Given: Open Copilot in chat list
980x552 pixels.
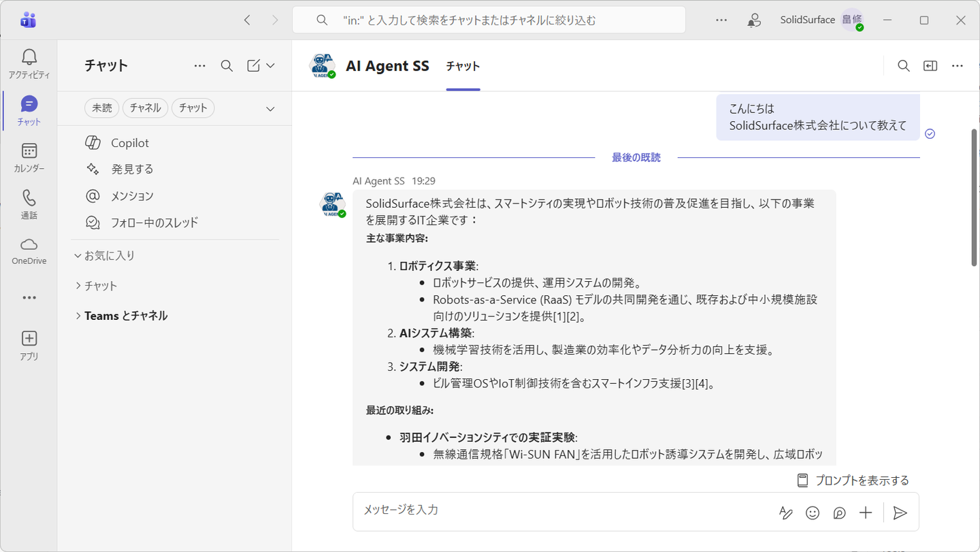Looking at the screenshot, I should click(129, 143).
